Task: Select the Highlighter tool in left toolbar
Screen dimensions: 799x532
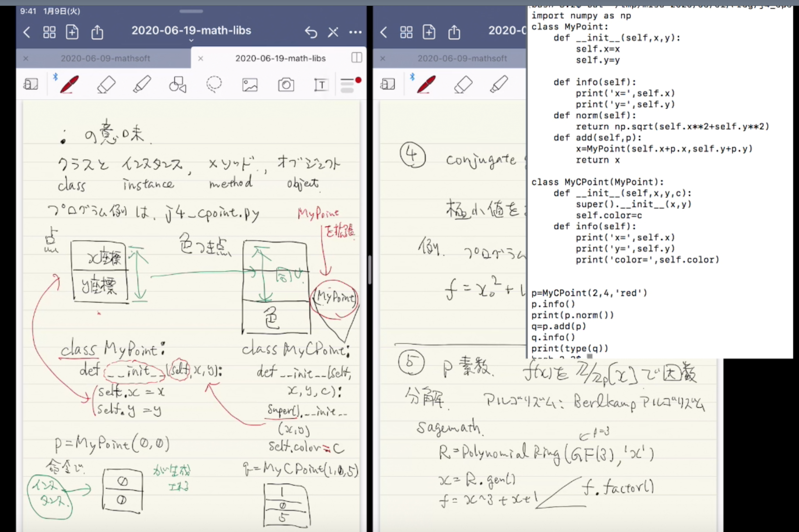Action: point(142,85)
